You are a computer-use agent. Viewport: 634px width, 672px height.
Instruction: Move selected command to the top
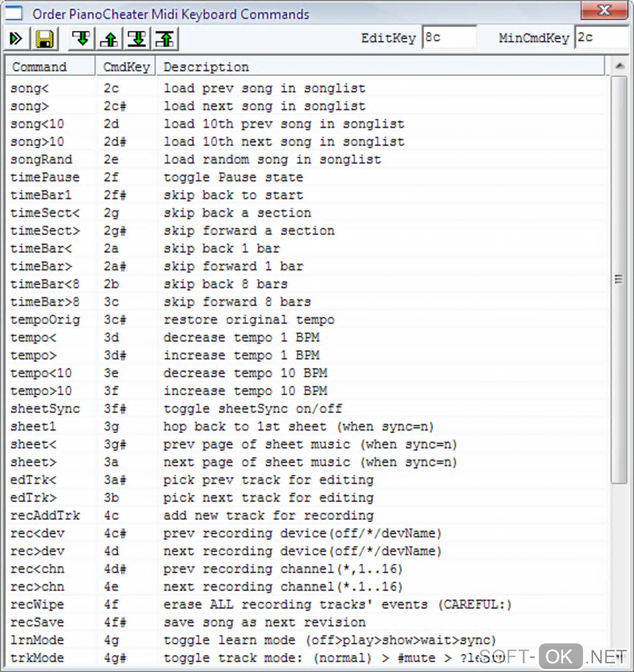pos(165,39)
